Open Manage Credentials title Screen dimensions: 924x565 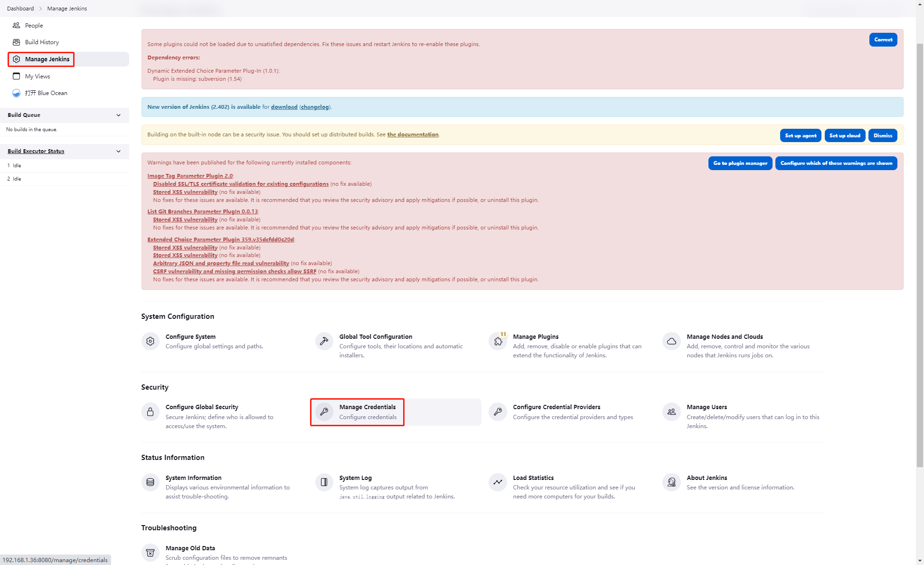368,407
